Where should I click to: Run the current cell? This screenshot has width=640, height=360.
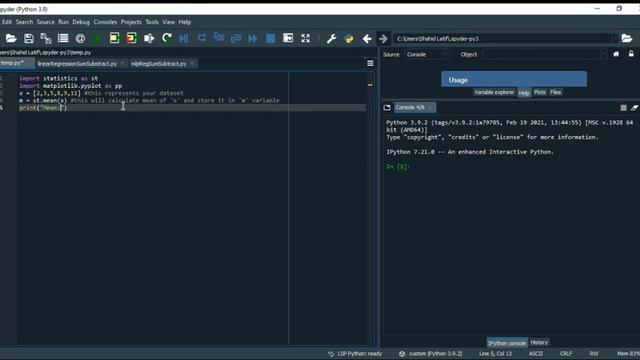[114, 38]
